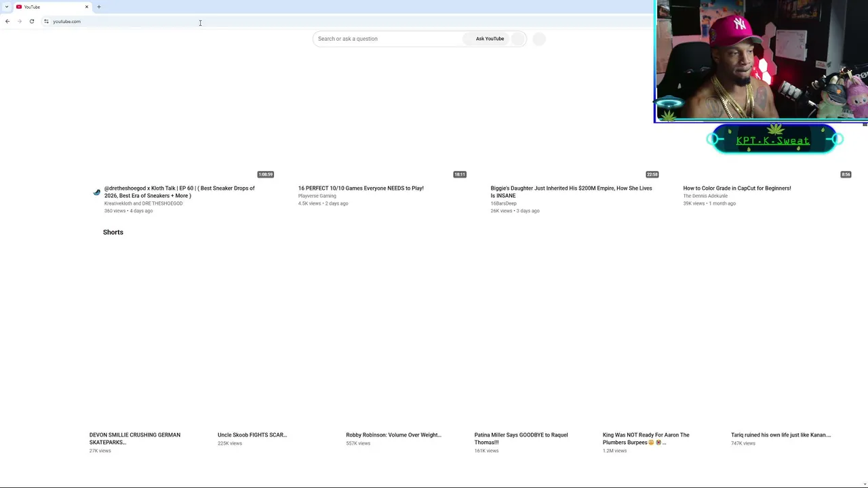Click 4.5K views • 2 days ago text
Image resolution: width=868 pixels, height=488 pixels.
tap(323, 203)
